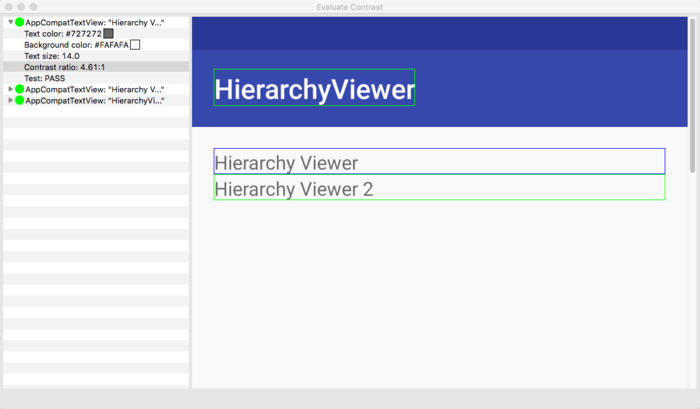Click green status dot of expanded AppCompatTextView row
The height and width of the screenshot is (409, 700).
tap(20, 22)
